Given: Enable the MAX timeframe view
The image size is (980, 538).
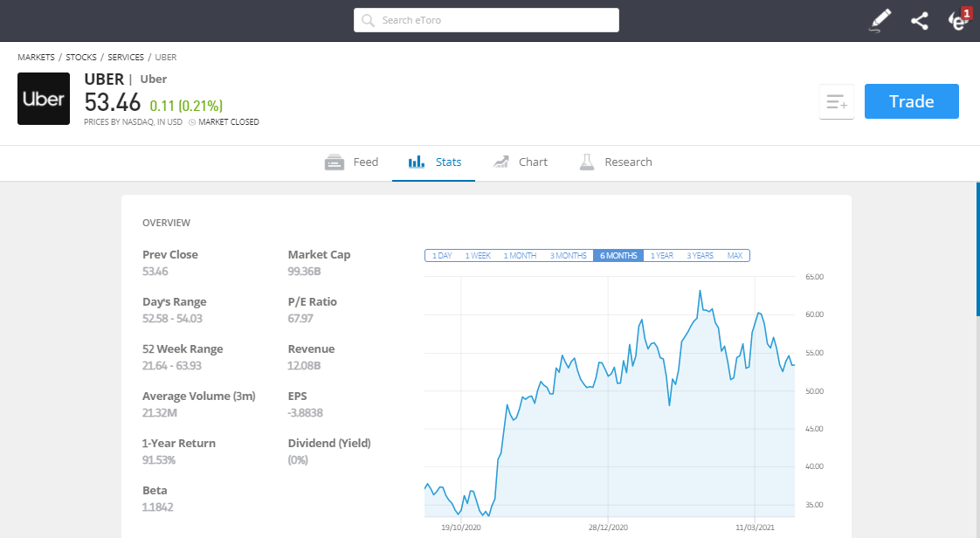Looking at the screenshot, I should pos(735,255).
